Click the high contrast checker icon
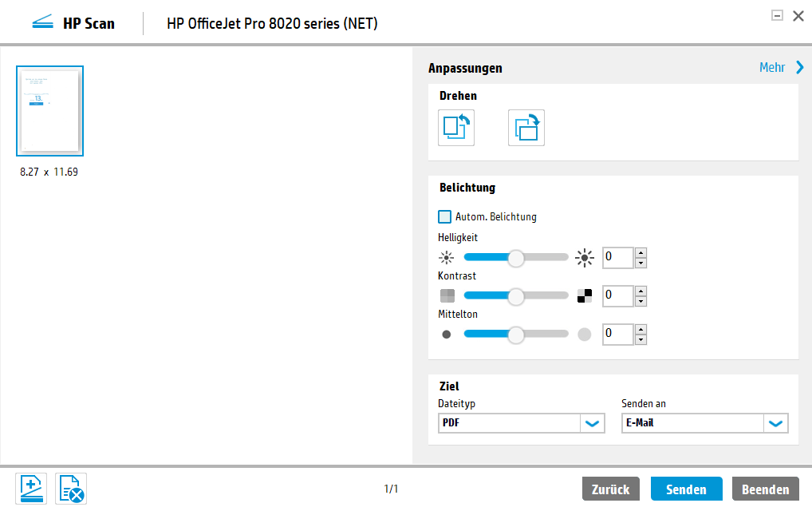Image resolution: width=812 pixels, height=507 pixels. click(585, 295)
